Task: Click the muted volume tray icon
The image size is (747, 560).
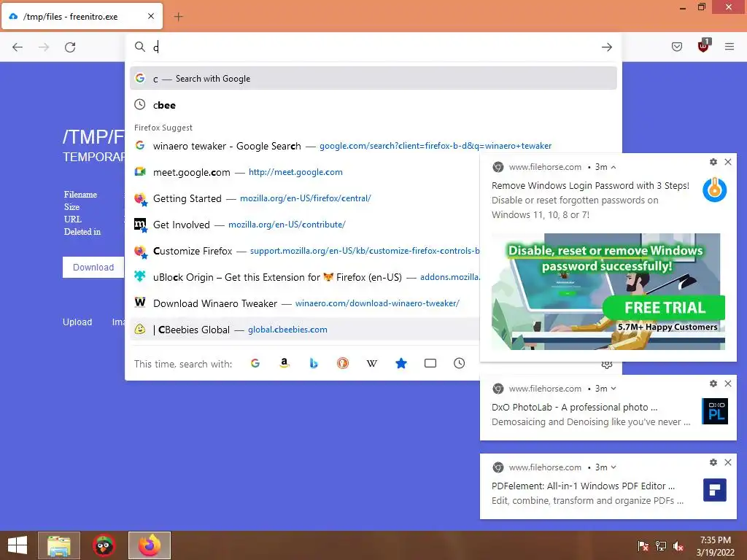Action: pyautogui.click(x=678, y=546)
